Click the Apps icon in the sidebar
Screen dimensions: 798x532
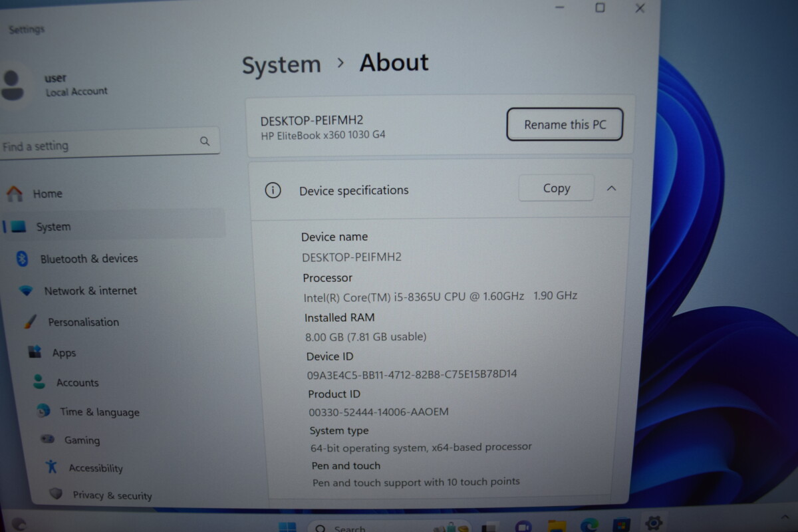tap(35, 352)
